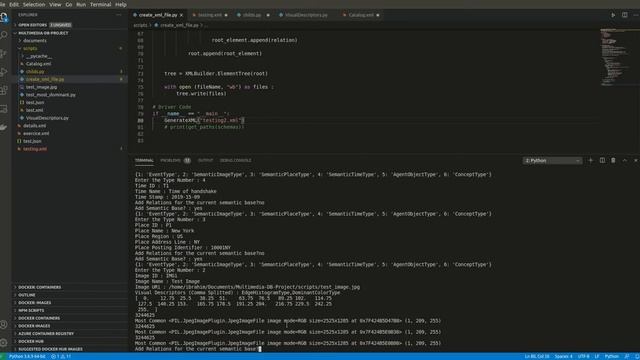Expand the __pycache__ folder

pyautogui.click(x=69, y=56)
